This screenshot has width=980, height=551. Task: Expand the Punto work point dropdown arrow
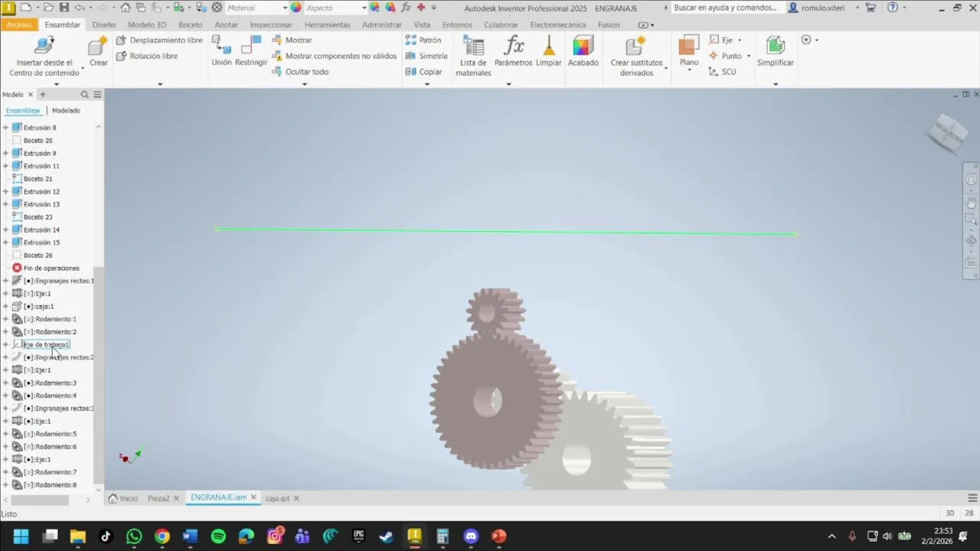pos(749,56)
